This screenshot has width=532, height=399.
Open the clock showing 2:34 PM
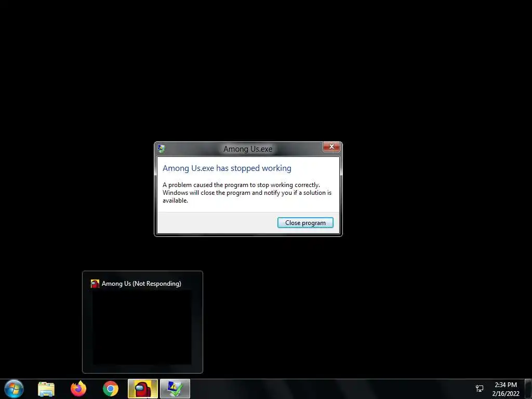[506, 389]
